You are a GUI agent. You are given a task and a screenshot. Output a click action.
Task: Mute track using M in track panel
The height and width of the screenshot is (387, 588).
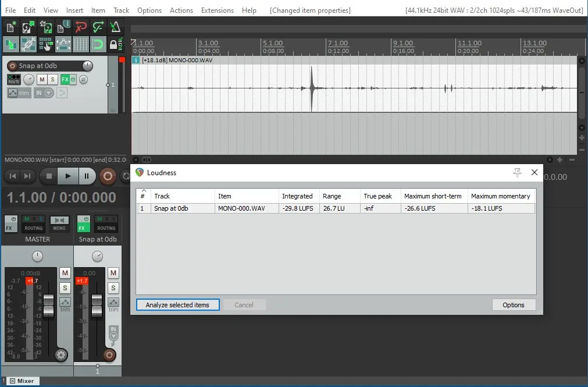click(x=42, y=79)
